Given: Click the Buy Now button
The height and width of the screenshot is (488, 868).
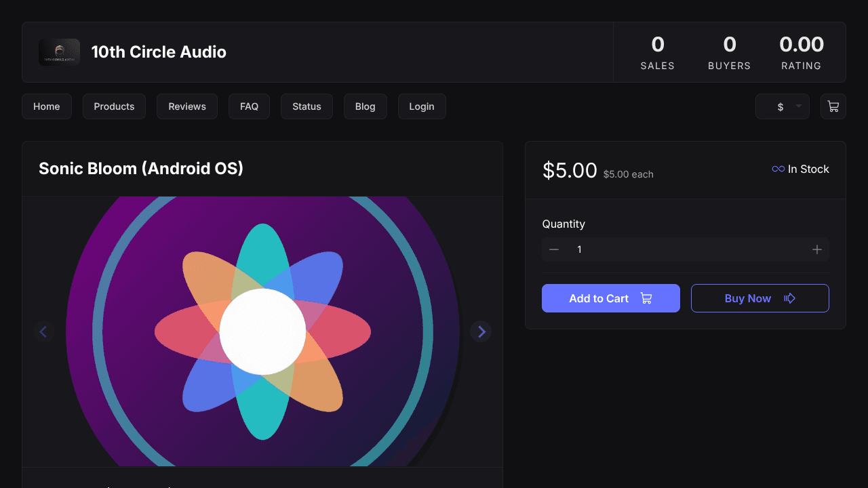Looking at the screenshot, I should pos(760,298).
